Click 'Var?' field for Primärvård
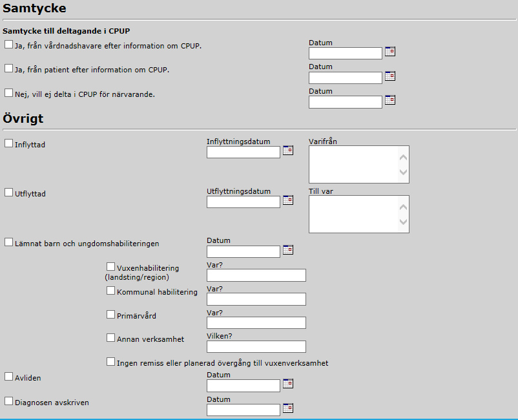The image size is (518, 420). point(256,323)
